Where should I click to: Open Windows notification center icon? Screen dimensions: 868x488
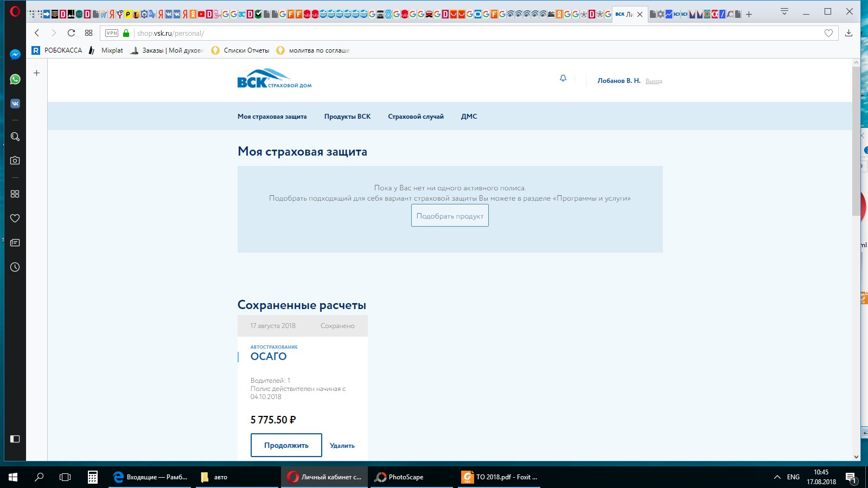851,478
